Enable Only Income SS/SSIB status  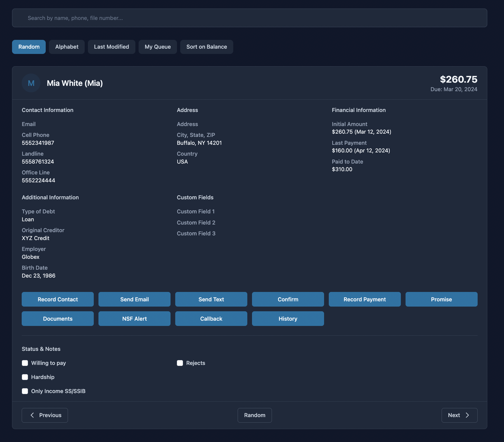pyautogui.click(x=25, y=391)
